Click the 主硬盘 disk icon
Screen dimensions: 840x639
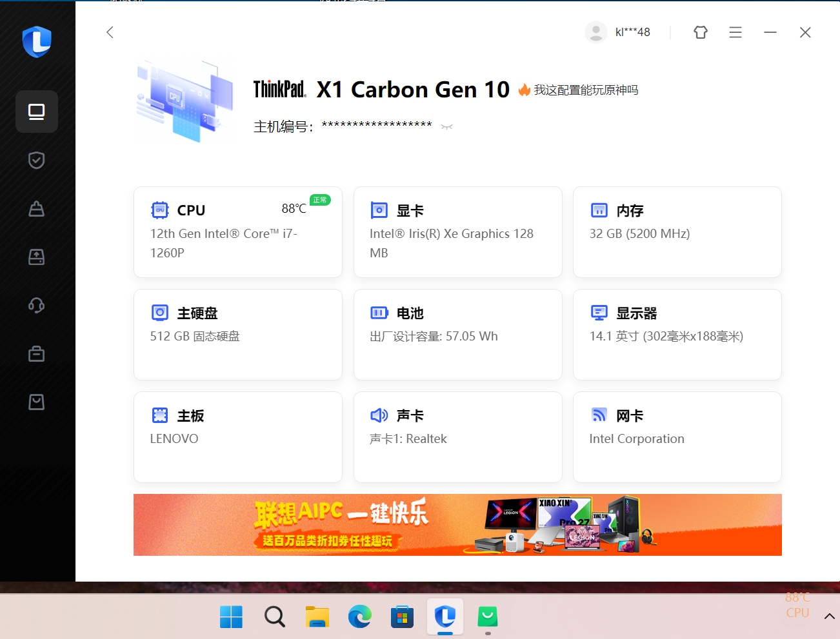tap(160, 313)
